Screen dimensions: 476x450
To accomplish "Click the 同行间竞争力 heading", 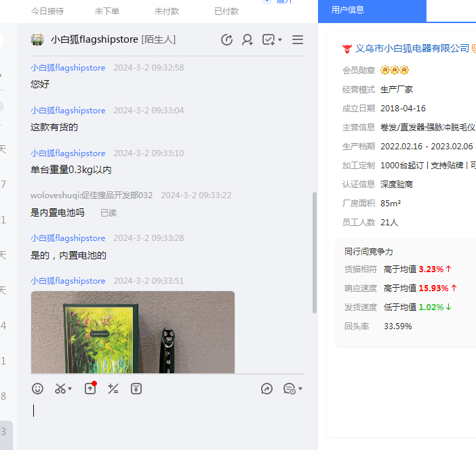I will click(369, 252).
